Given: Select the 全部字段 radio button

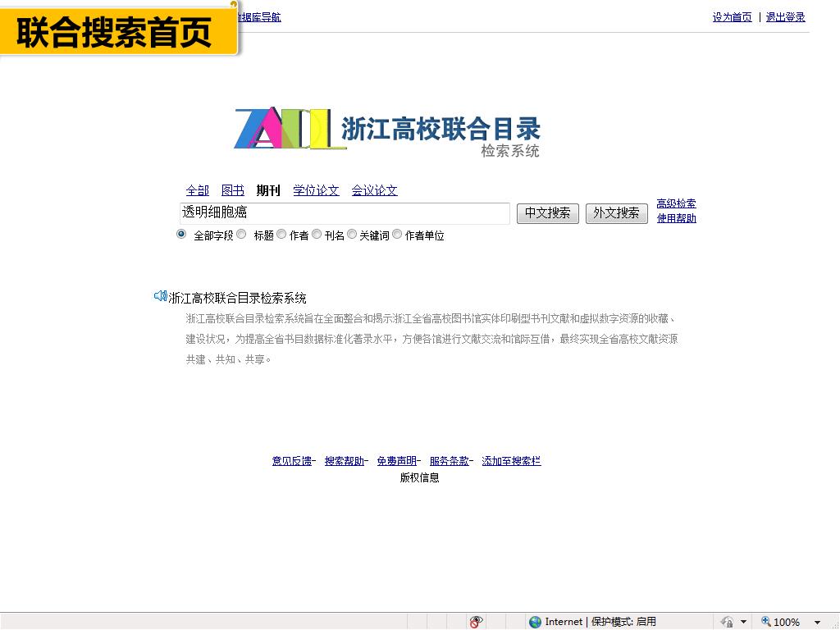Looking at the screenshot, I should pos(181,234).
